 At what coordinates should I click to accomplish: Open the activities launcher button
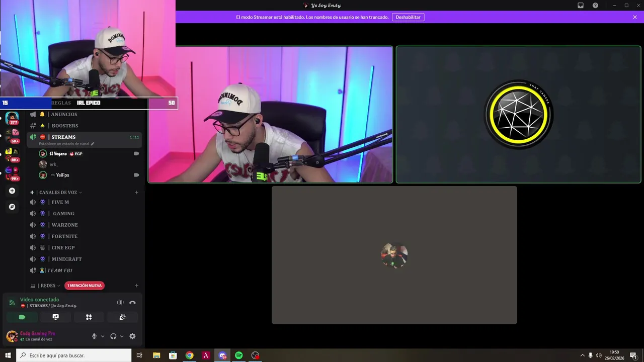[x=89, y=317]
